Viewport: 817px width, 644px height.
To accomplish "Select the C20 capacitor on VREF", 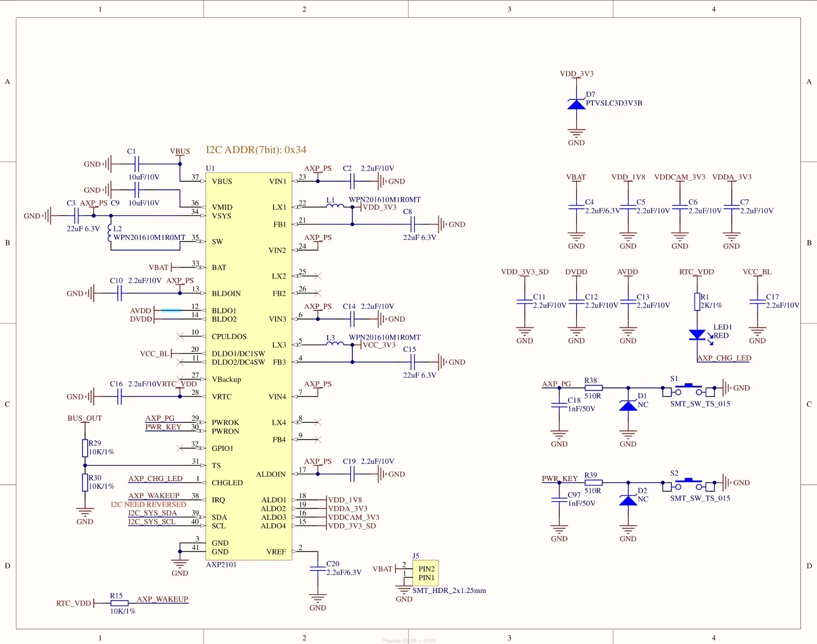I will (318, 569).
